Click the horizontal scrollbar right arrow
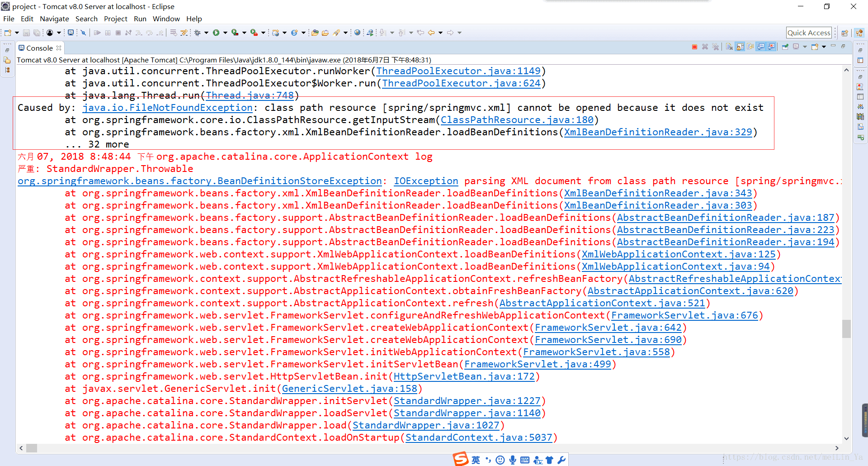868x466 pixels. click(x=837, y=448)
